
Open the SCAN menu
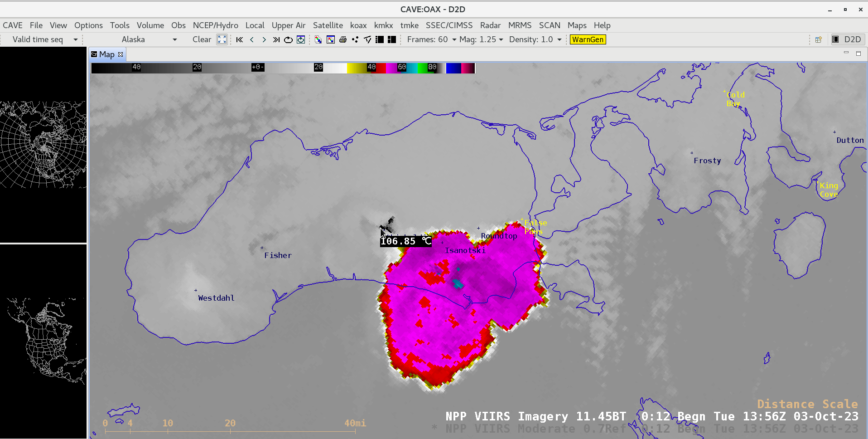[550, 25]
